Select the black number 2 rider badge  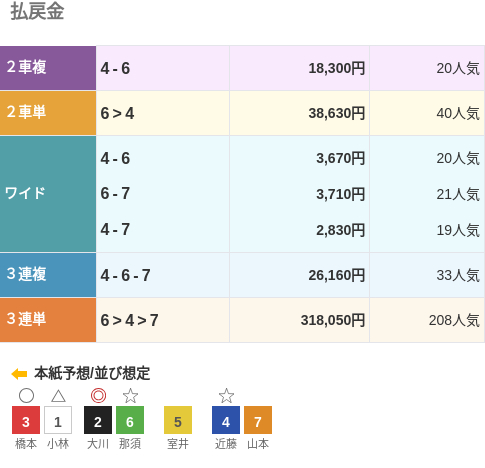[x=98, y=420]
